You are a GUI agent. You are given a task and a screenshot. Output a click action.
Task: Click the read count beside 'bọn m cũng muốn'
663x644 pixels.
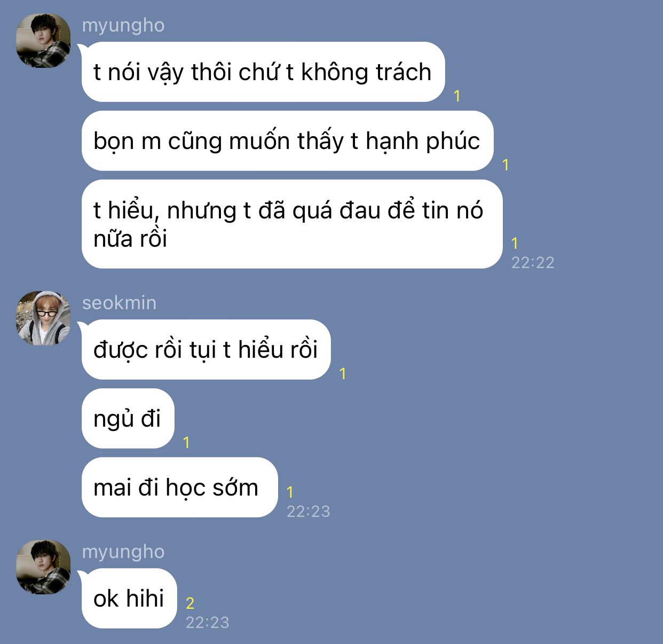click(506, 164)
